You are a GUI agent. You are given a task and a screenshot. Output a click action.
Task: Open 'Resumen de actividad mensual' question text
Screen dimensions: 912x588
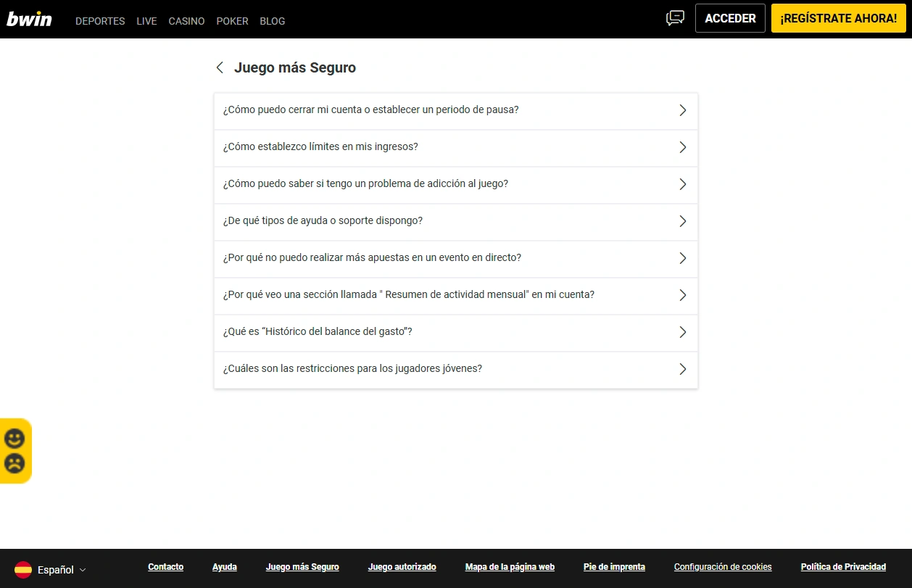[x=409, y=295]
